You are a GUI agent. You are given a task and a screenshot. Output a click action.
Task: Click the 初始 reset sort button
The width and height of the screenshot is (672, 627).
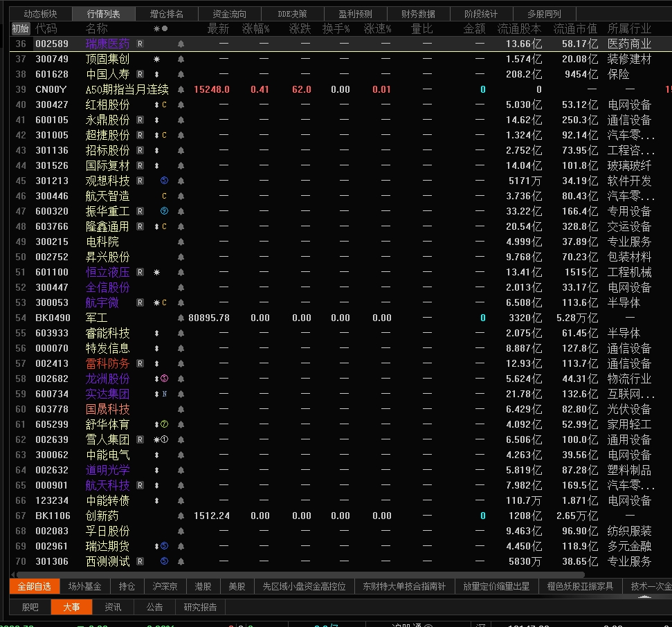click(x=20, y=28)
